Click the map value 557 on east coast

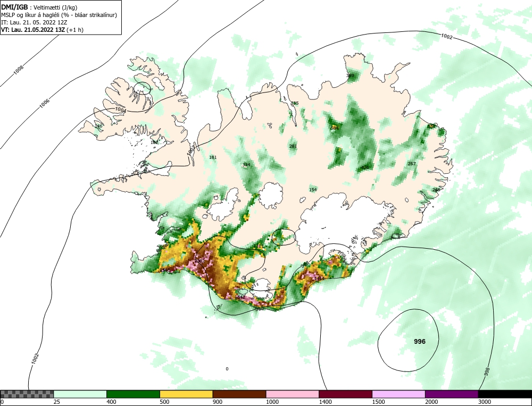click(x=431, y=126)
